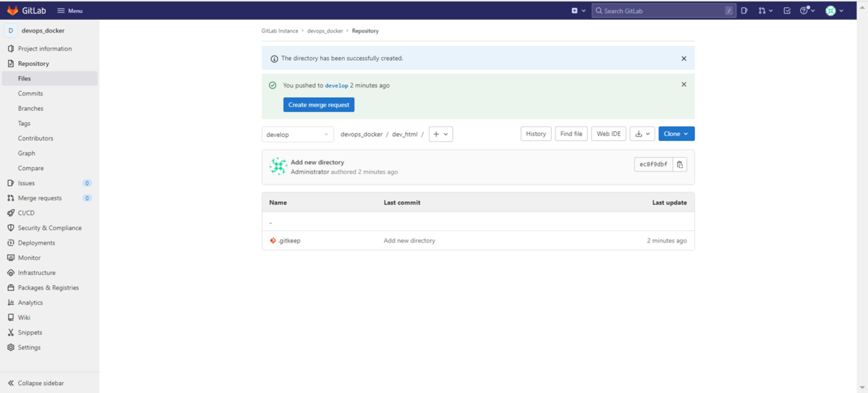
Task: Click in the Search GitLab field
Action: 658,11
